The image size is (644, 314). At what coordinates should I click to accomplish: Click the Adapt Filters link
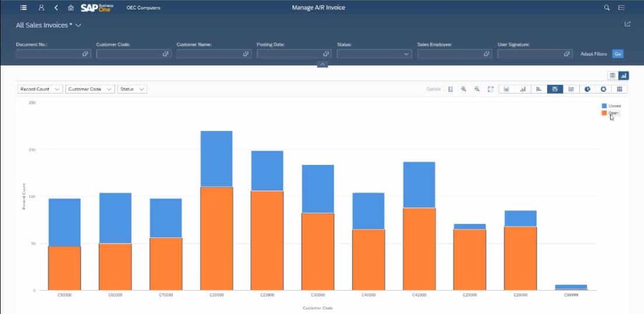(x=594, y=54)
